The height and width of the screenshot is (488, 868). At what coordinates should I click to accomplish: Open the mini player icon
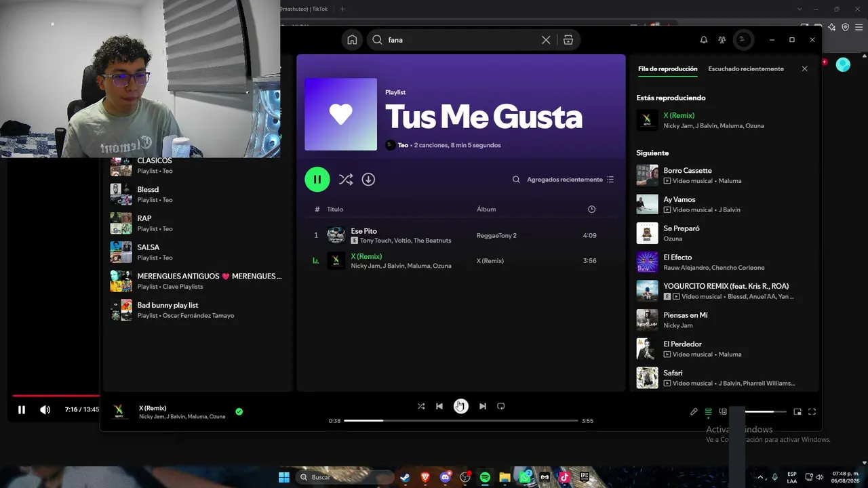[797, 411]
